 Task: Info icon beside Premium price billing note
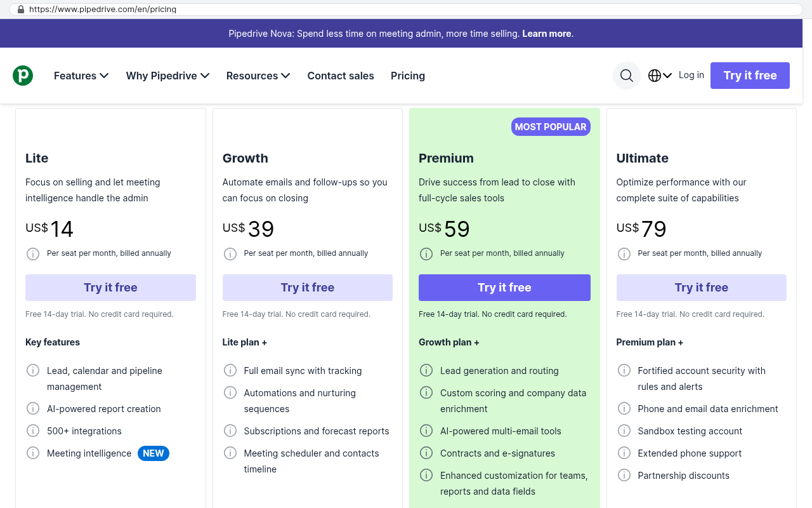pos(426,254)
